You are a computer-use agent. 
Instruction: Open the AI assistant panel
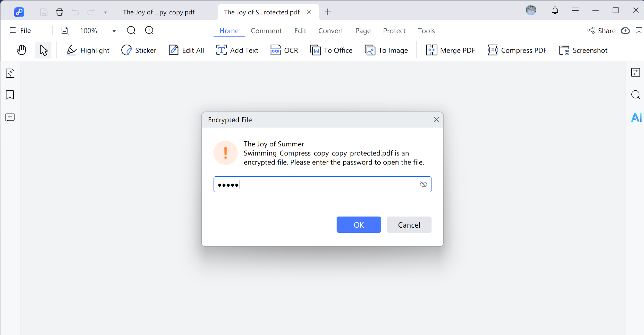coord(636,117)
